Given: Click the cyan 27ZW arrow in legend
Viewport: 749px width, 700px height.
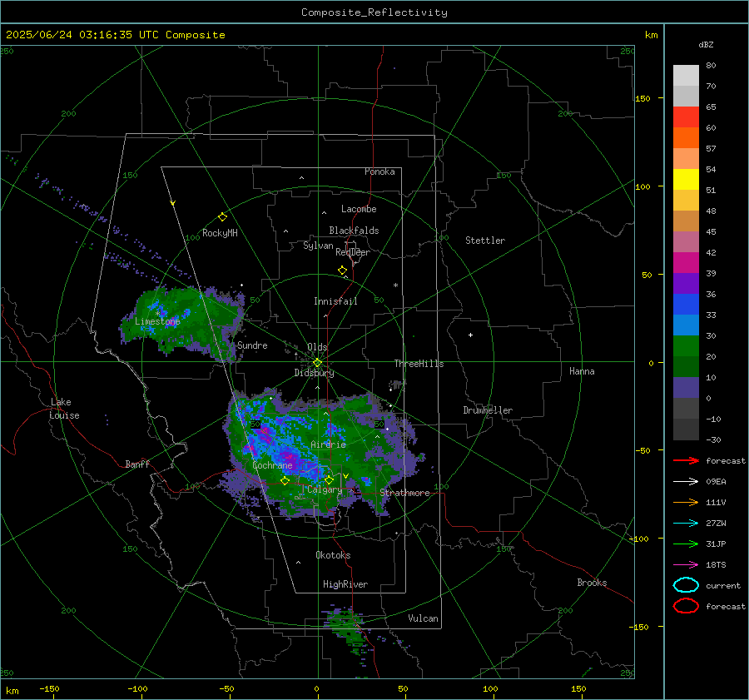Looking at the screenshot, I should 686,524.
